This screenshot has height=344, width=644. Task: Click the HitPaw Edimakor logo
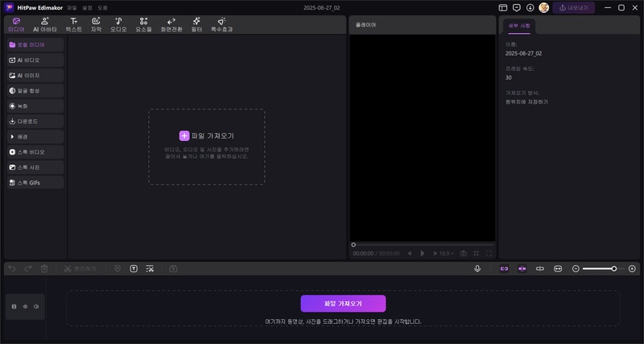coord(9,8)
